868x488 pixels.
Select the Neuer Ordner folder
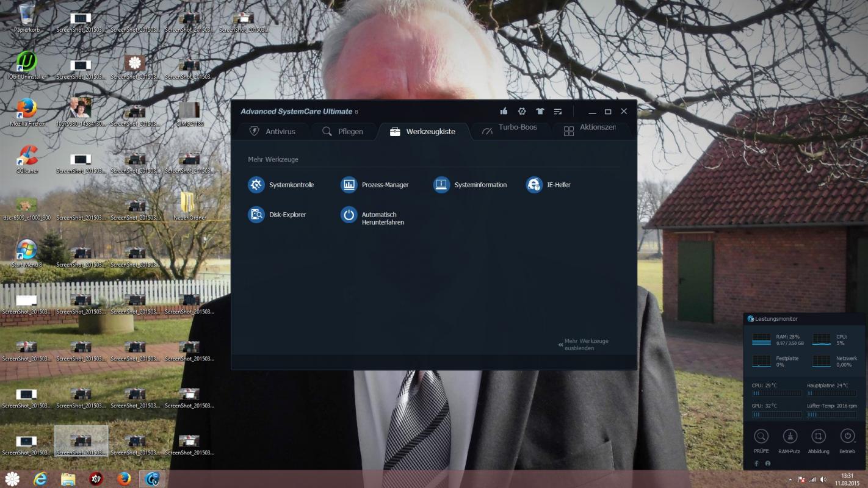(x=189, y=206)
